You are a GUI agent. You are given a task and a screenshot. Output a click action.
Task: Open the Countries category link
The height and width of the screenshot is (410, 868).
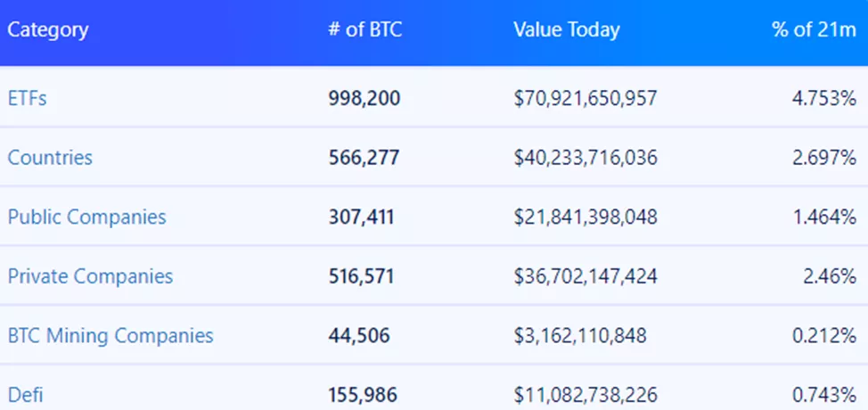(50, 158)
